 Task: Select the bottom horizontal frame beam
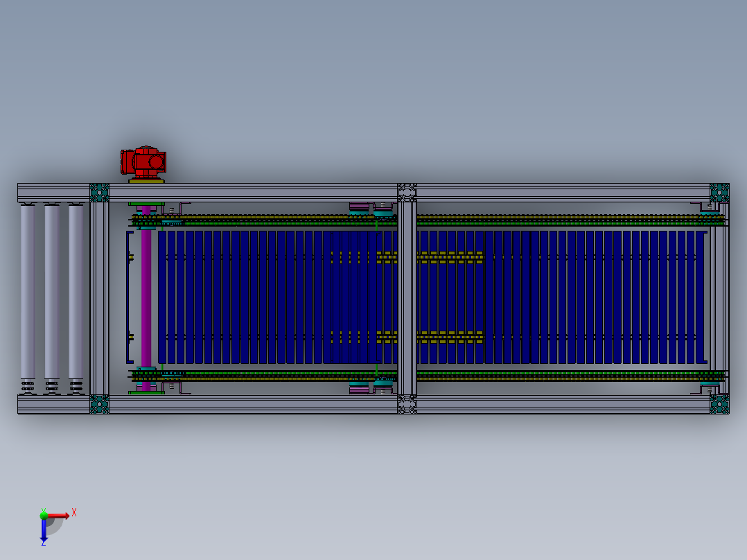[x=373, y=404]
